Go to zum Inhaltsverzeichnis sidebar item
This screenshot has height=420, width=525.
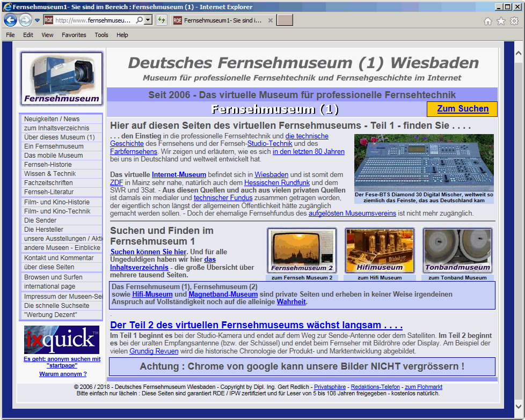[x=62, y=128]
